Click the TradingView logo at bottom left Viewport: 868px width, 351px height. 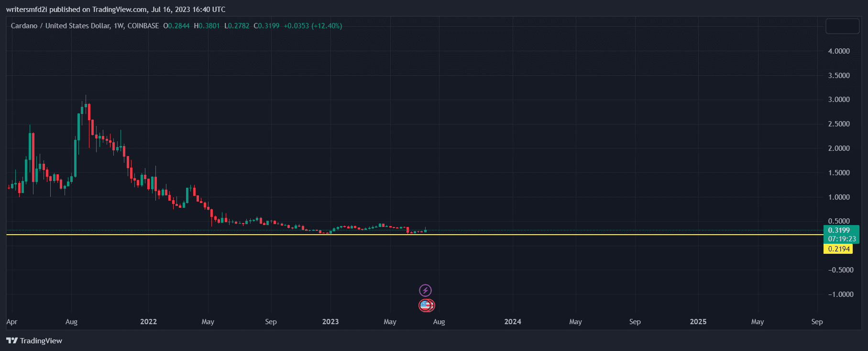[34, 340]
